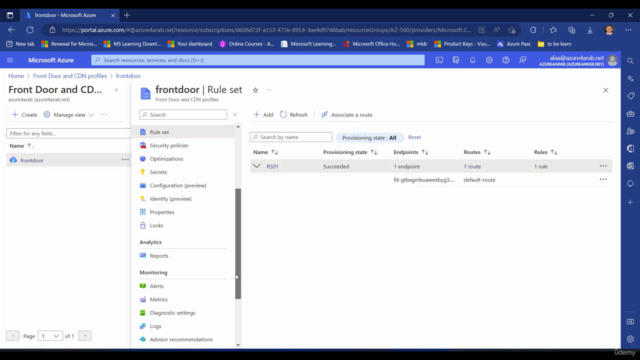
Task: Click Search resources, services, and docs bar
Action: [258, 60]
